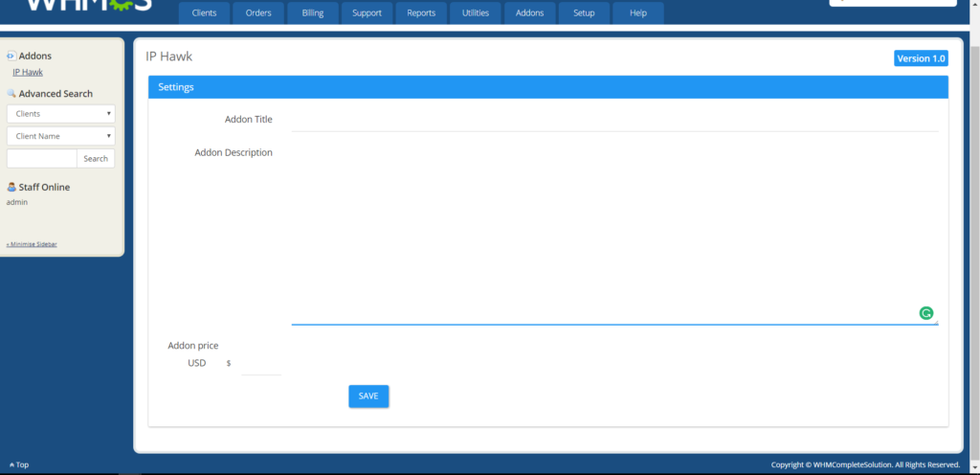Focus the USD addon price field
This screenshot has height=475, width=980.
(x=261, y=363)
